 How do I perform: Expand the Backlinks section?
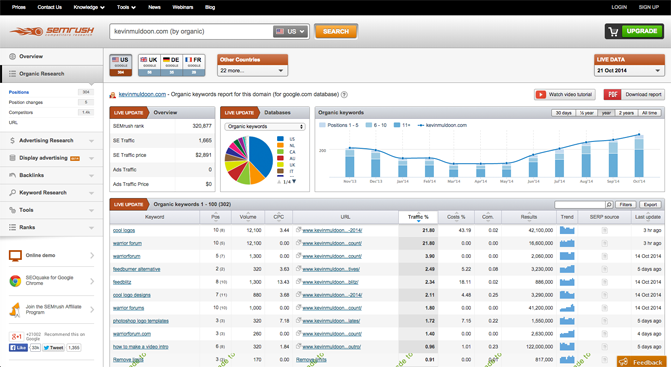[x=91, y=175]
